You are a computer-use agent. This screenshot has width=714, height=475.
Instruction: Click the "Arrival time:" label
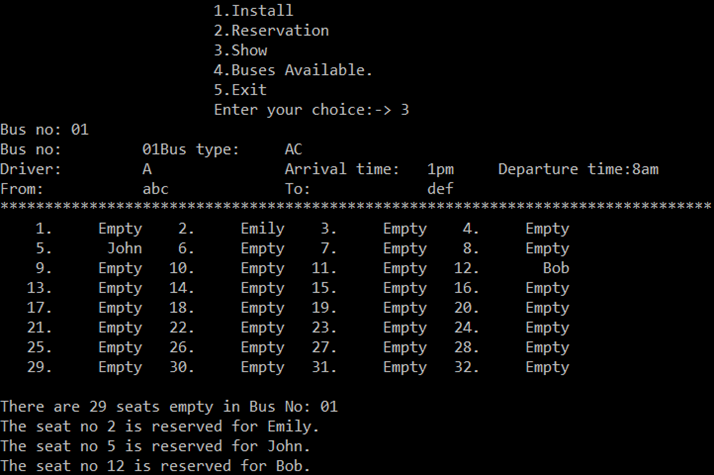tap(342, 169)
